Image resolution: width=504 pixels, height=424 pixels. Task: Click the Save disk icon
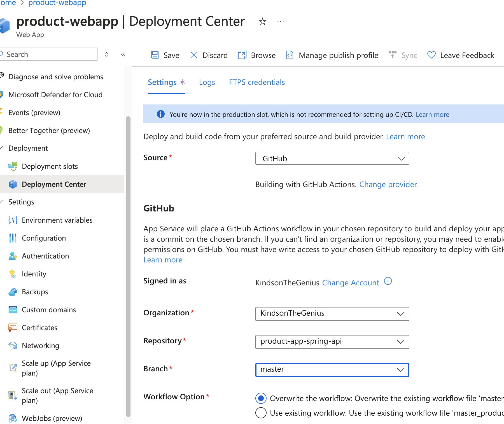[155, 55]
